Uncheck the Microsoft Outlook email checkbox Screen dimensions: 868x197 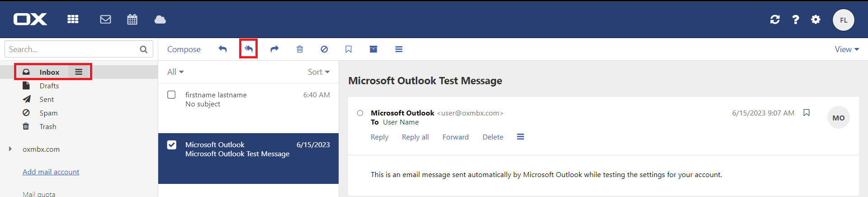[172, 145]
